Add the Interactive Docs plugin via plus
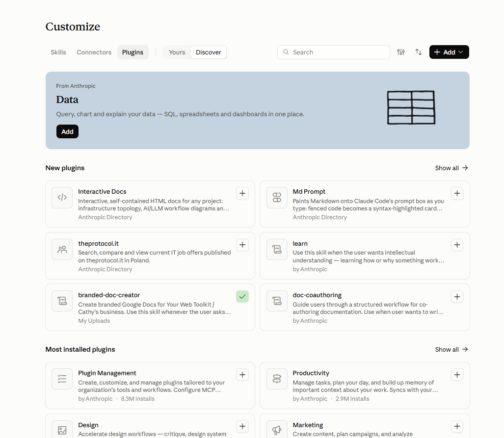Image resolution: width=504 pixels, height=438 pixels. (242, 193)
